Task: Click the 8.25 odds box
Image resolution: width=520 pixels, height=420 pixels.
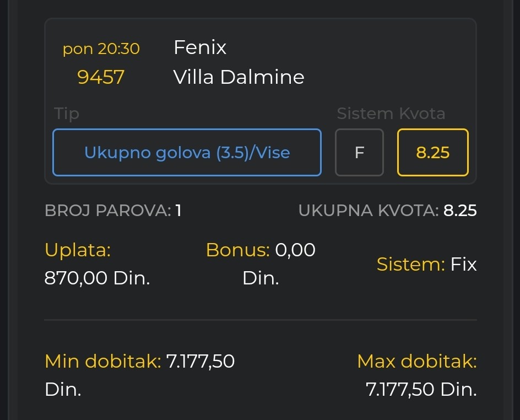Action: coord(433,152)
